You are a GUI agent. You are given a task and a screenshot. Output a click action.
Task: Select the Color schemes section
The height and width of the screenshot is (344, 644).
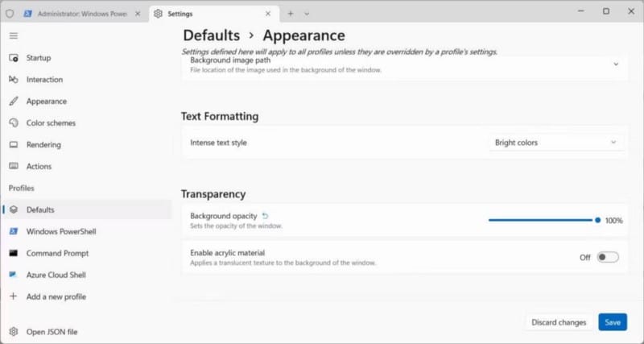51,123
